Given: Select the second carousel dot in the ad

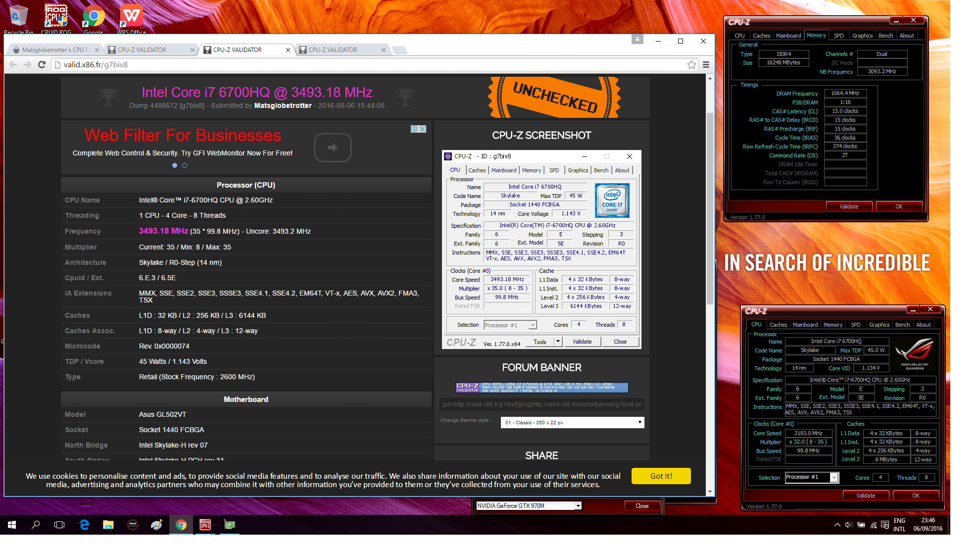Looking at the screenshot, I should click(x=185, y=165).
